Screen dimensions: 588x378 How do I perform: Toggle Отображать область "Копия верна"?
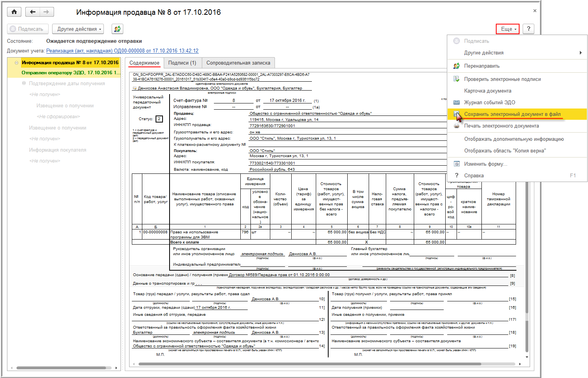[517, 151]
